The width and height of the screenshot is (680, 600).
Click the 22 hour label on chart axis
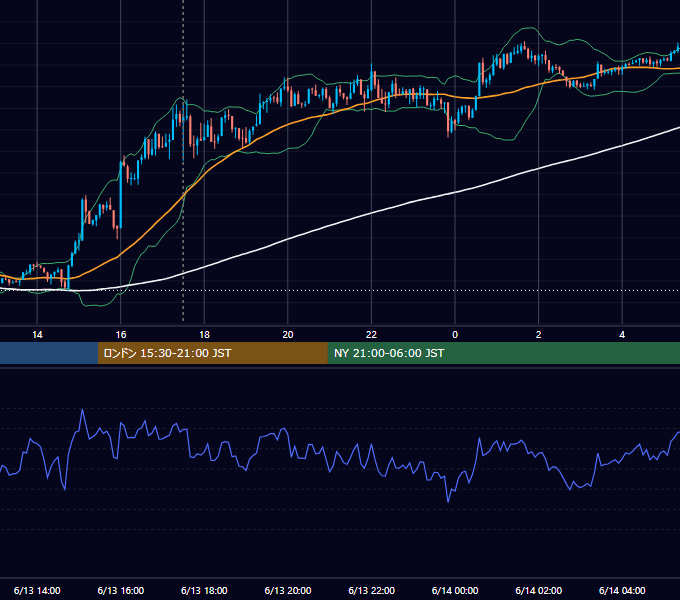(x=371, y=335)
